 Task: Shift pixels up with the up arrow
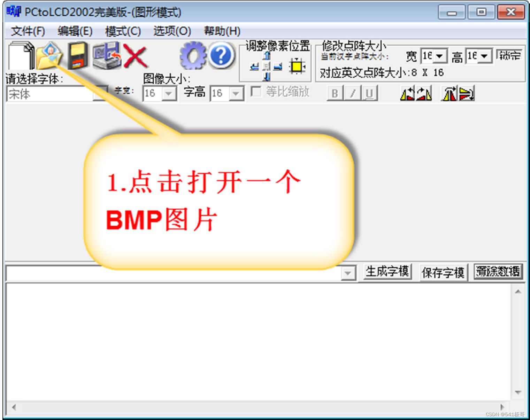(x=267, y=55)
